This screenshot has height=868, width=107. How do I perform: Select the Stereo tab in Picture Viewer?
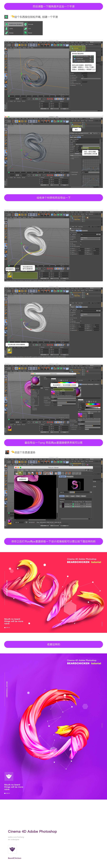(83, 496)
